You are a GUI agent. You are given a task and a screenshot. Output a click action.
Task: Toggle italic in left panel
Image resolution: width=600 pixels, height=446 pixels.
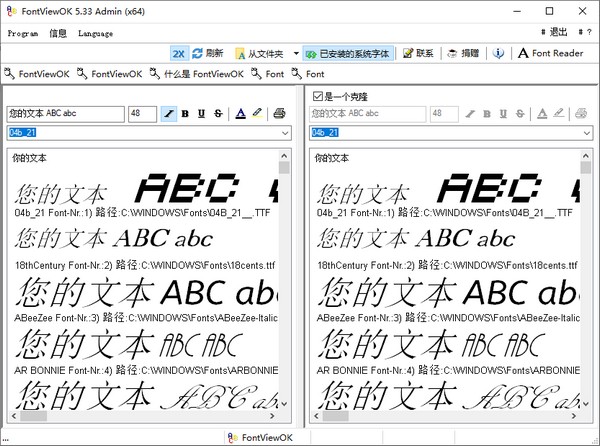pos(169,114)
